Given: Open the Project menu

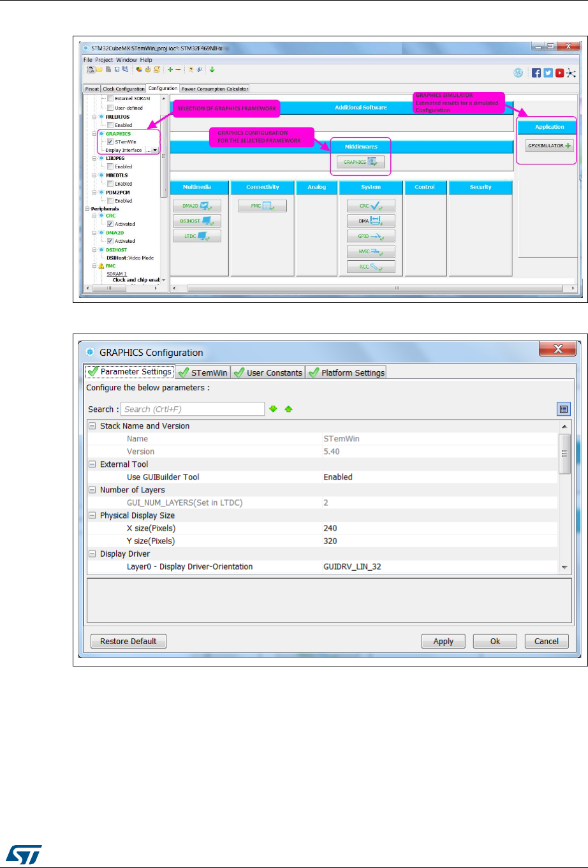Looking at the screenshot, I should (x=104, y=60).
